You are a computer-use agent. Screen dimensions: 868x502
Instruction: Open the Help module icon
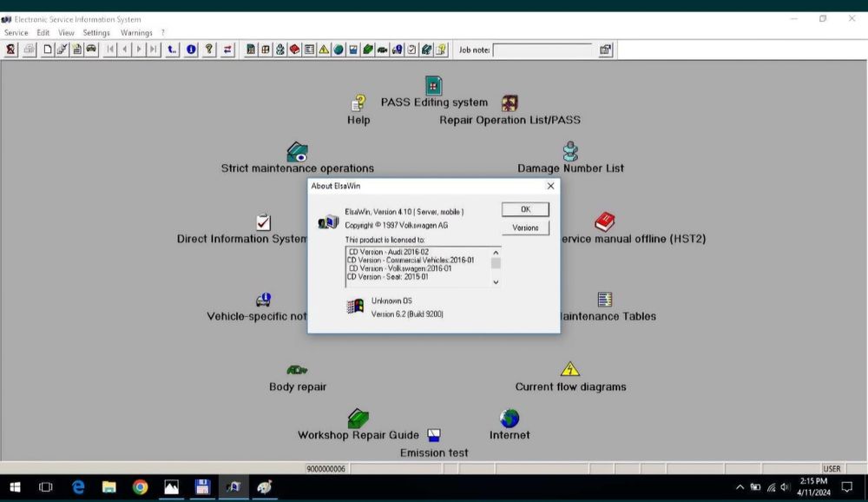tap(358, 102)
